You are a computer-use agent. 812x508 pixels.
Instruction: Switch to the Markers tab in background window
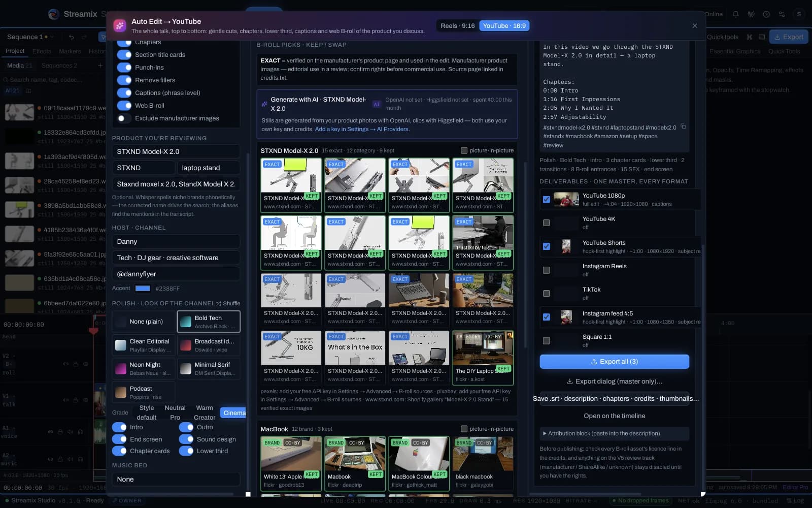click(70, 51)
